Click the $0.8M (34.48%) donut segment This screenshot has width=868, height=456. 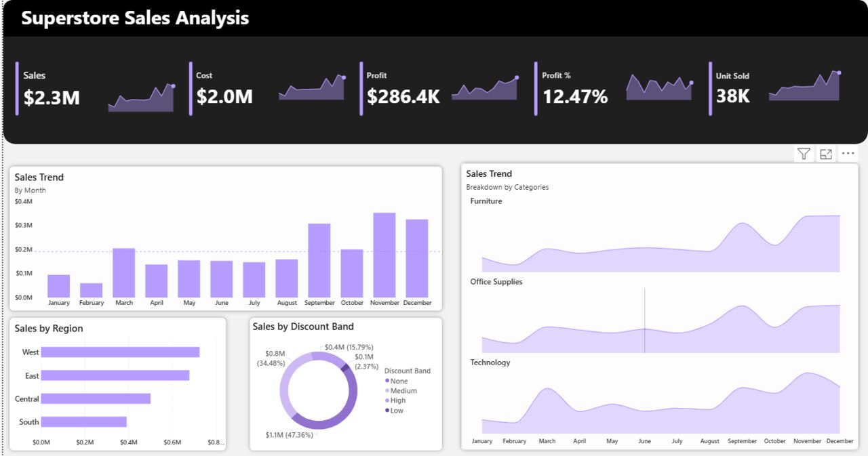click(x=285, y=383)
